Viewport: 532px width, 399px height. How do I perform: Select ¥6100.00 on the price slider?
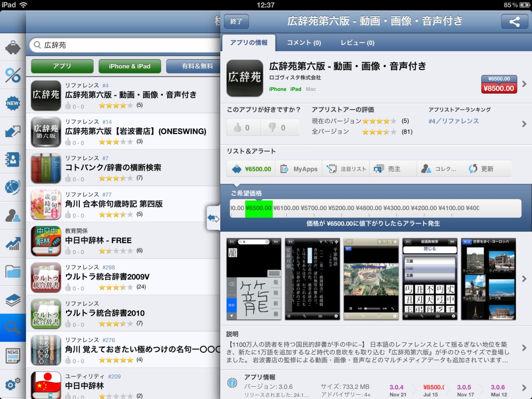point(286,208)
